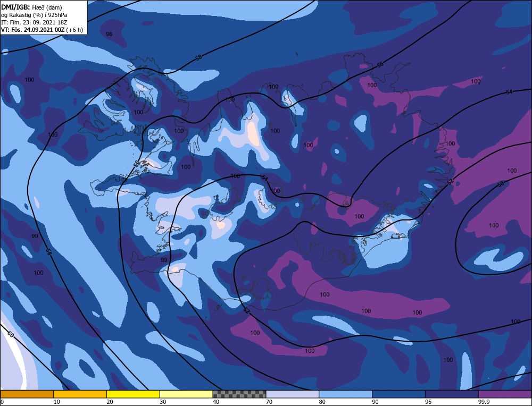Click the dark navy 95–99.9 legend swatch
The image size is (532, 406).
tap(452, 394)
